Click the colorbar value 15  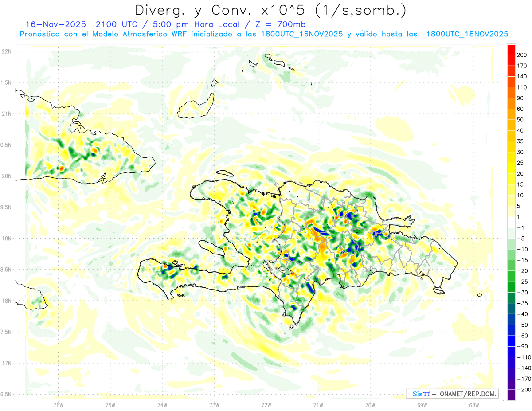tap(520, 184)
